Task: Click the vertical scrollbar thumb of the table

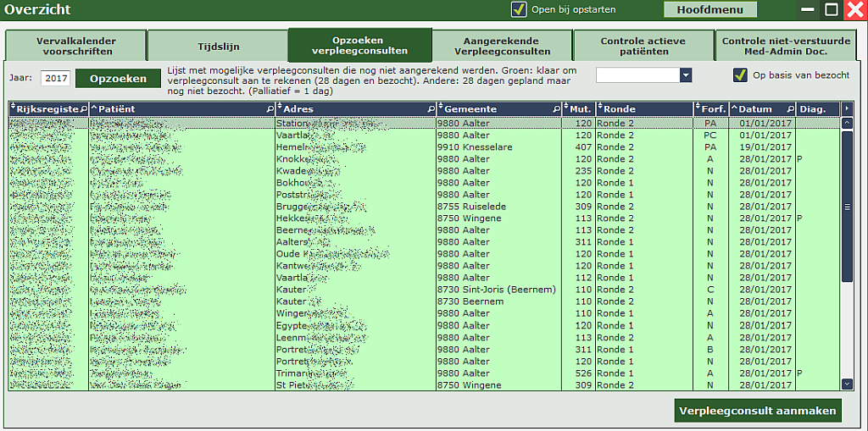Action: (x=847, y=207)
